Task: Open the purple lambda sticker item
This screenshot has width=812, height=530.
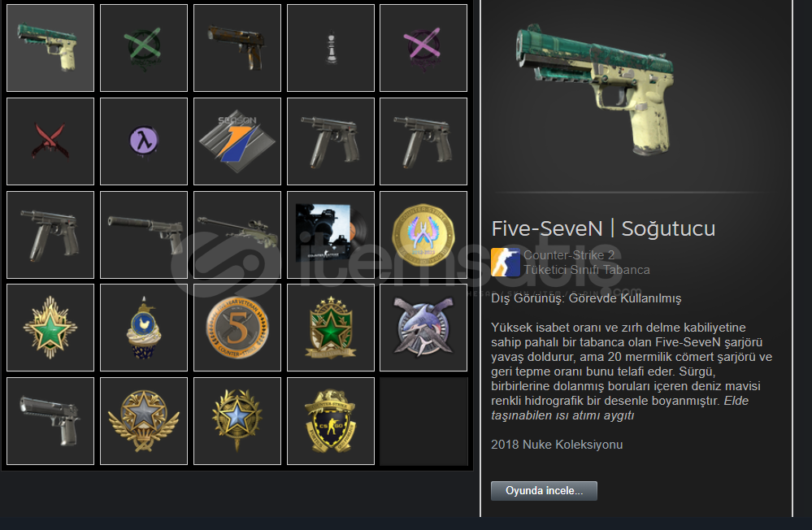Action: pos(144,141)
